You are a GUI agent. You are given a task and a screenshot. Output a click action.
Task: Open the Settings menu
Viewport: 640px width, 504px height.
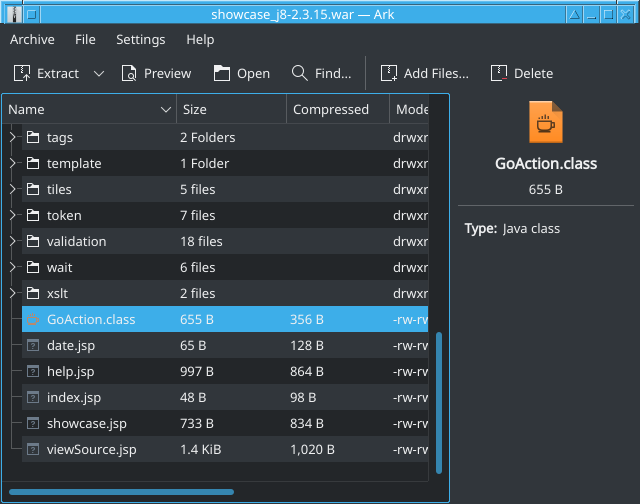140,40
